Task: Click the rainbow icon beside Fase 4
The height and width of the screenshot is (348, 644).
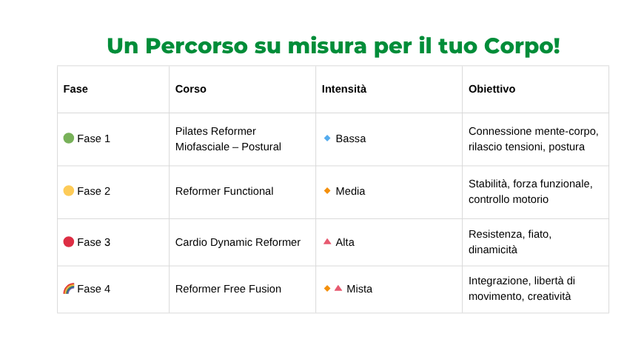Action: [x=69, y=289]
